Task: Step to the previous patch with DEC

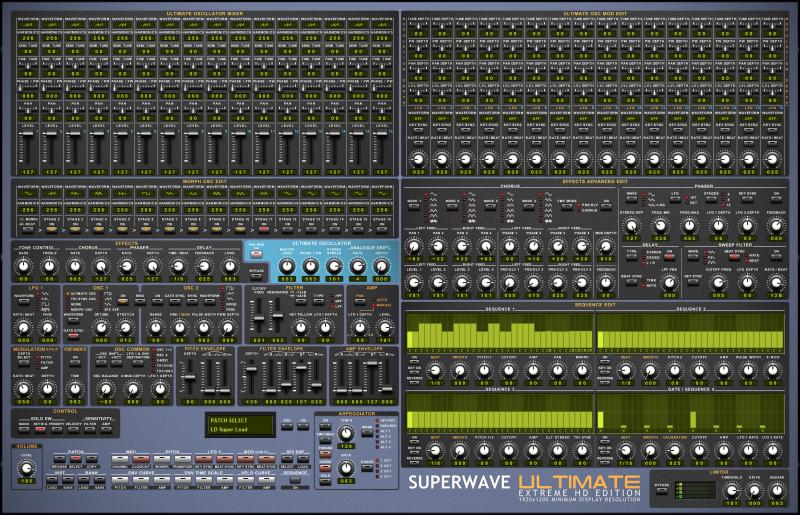Action: click(287, 426)
